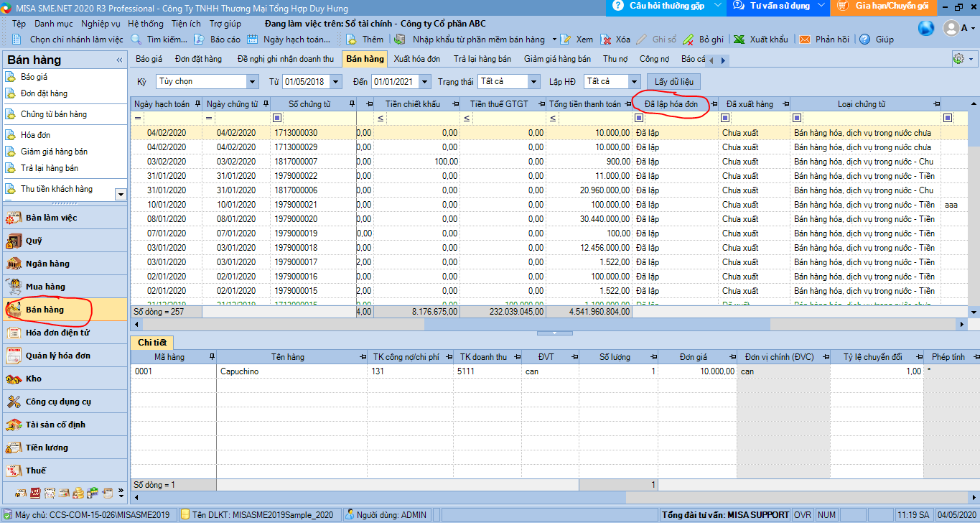Switch to the Xuất hóa đơn tab
The height and width of the screenshot is (523, 980).
point(417,59)
